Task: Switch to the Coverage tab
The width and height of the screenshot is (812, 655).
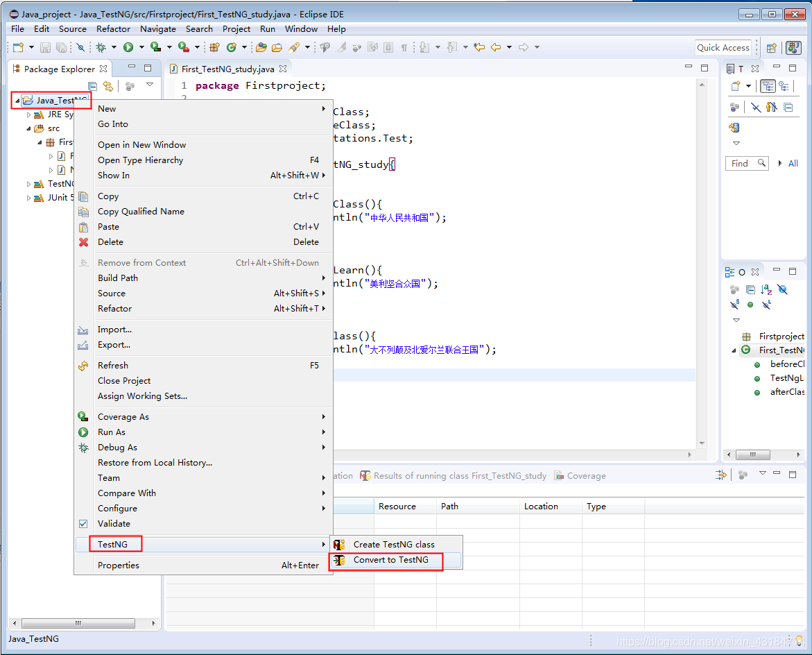Action: (580, 476)
